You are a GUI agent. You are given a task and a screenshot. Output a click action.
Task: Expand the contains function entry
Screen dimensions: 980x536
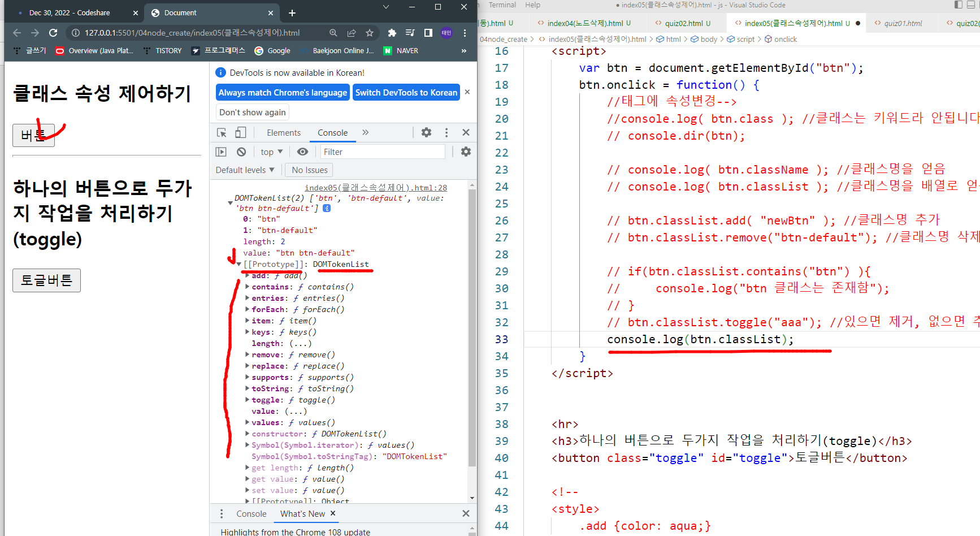click(247, 287)
